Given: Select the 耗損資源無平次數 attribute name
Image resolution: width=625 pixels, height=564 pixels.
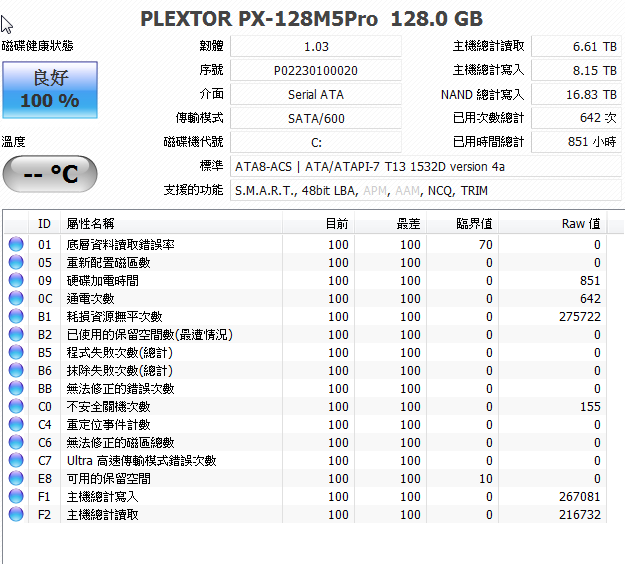Looking at the screenshot, I should point(114,316).
